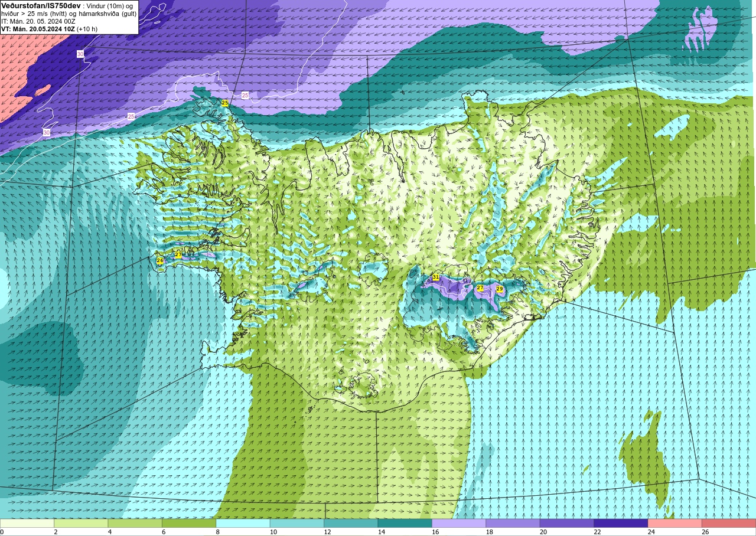This screenshot has width=756, height=536.
Task: Select the medium purple 18–20 m/s legend swatch
Action: click(x=513, y=523)
